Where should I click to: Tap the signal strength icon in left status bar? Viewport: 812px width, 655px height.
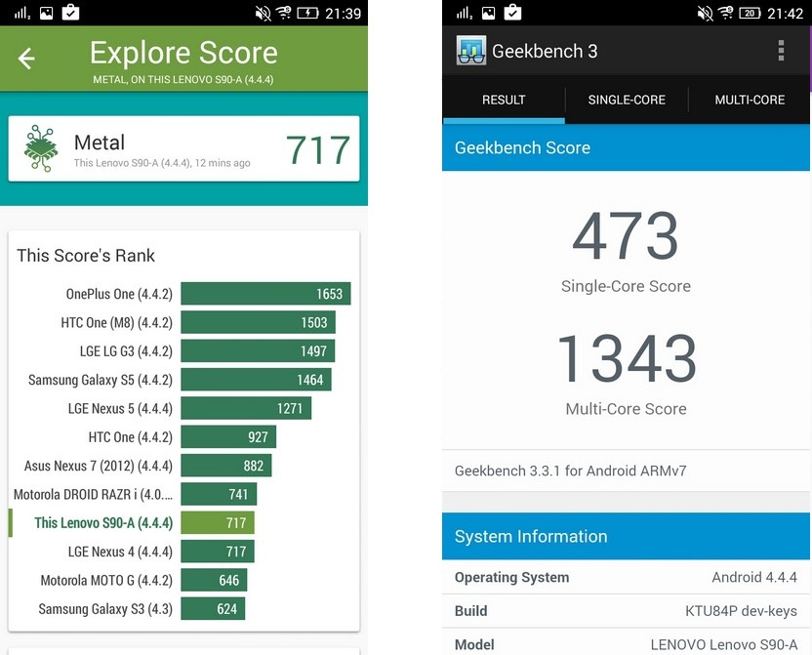[22, 13]
